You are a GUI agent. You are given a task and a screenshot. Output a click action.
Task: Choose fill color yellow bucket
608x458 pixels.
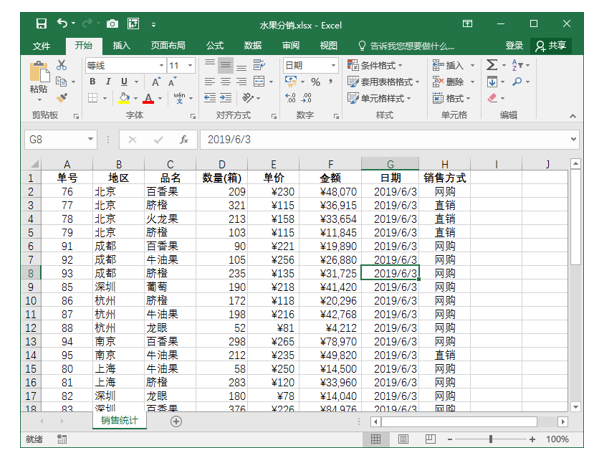point(124,98)
